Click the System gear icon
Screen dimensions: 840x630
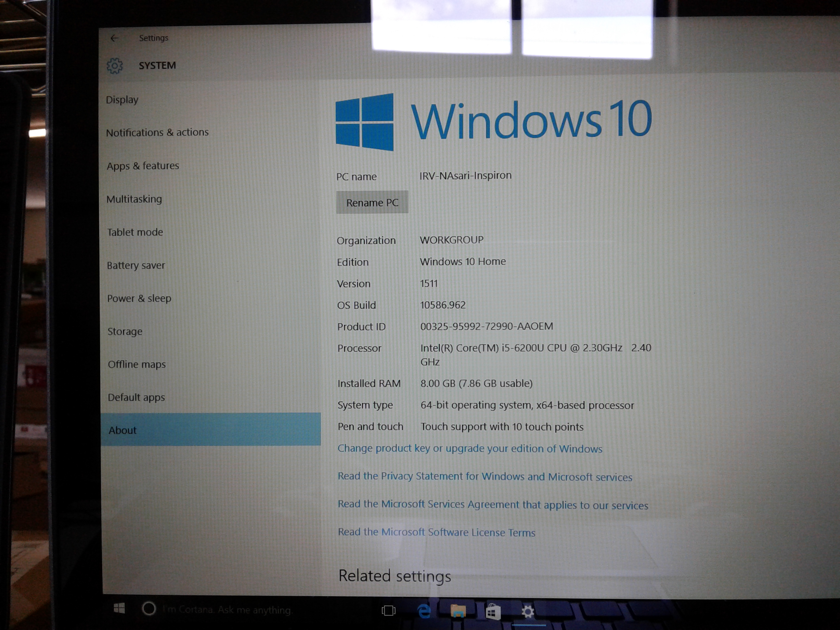pyautogui.click(x=115, y=66)
